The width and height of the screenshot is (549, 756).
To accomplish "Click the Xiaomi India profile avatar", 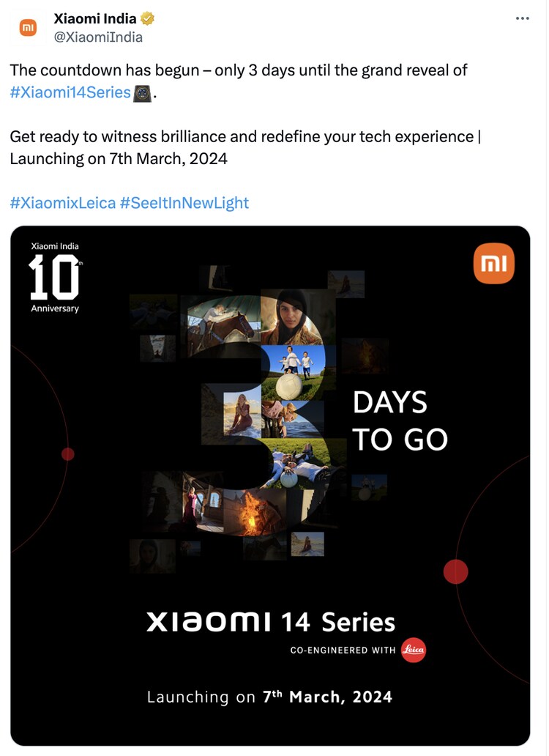I will [28, 28].
